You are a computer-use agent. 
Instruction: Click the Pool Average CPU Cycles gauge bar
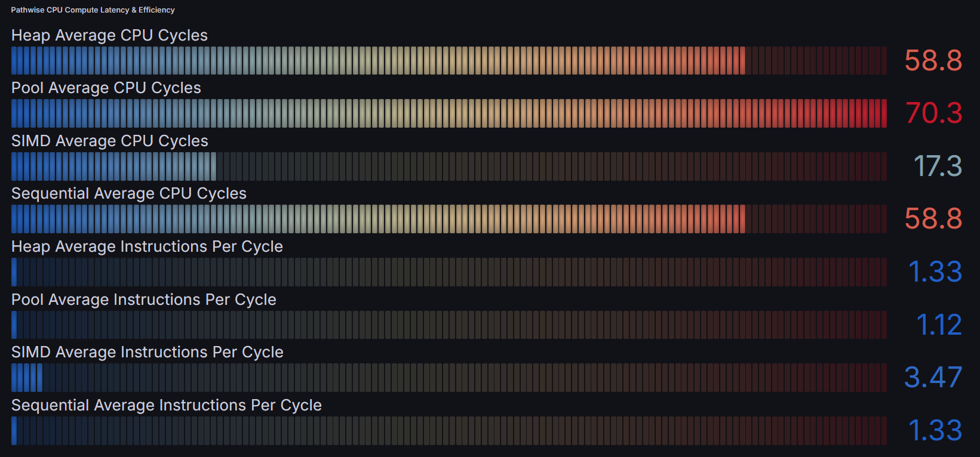(x=449, y=113)
